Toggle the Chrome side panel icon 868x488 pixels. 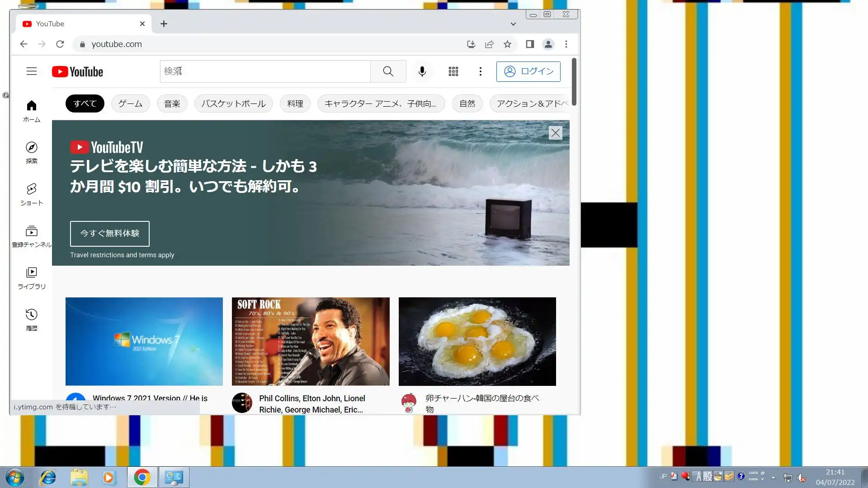[x=530, y=44]
